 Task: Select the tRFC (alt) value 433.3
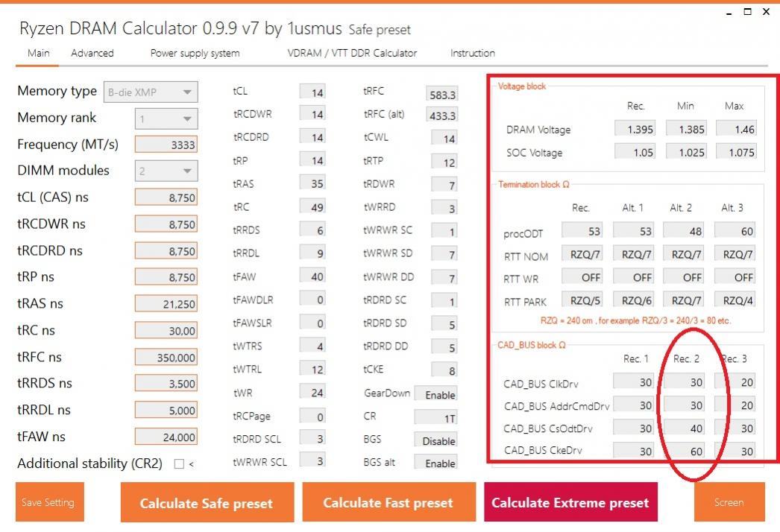pyautogui.click(x=441, y=115)
